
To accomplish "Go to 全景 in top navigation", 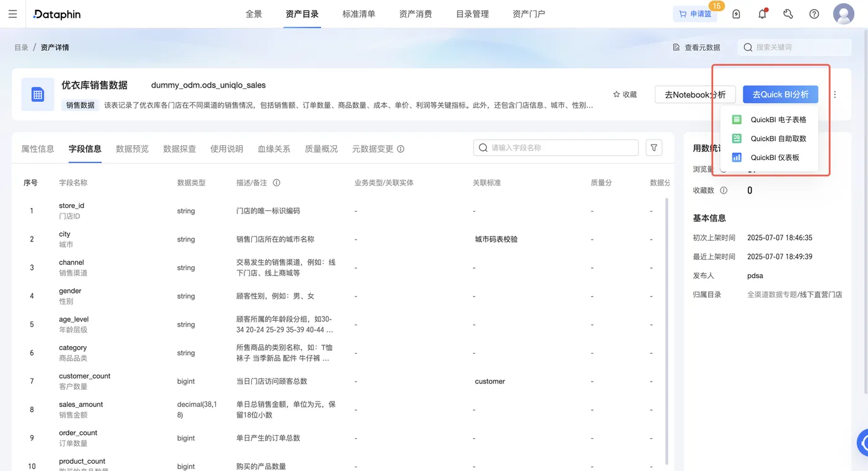I will click(x=254, y=14).
